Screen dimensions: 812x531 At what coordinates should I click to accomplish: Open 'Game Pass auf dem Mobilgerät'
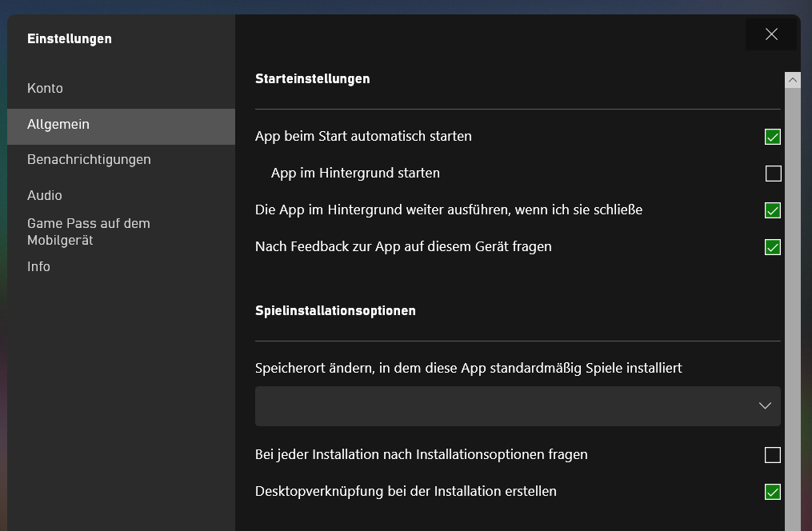pyautogui.click(x=89, y=232)
